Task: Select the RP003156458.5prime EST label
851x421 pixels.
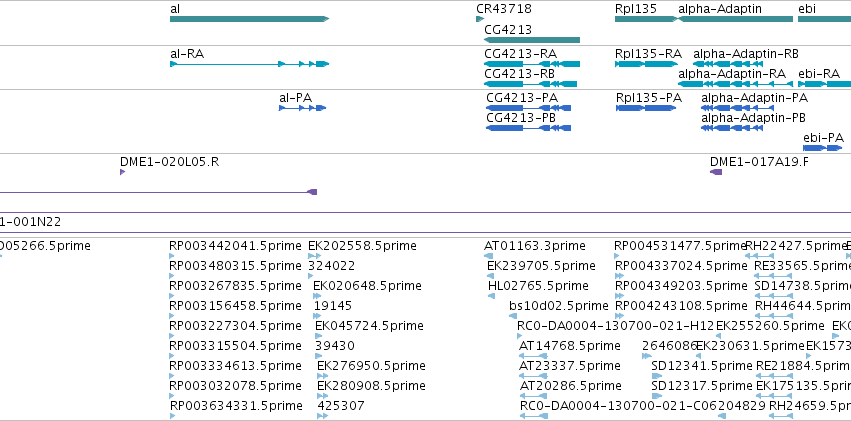Action: pos(235,306)
